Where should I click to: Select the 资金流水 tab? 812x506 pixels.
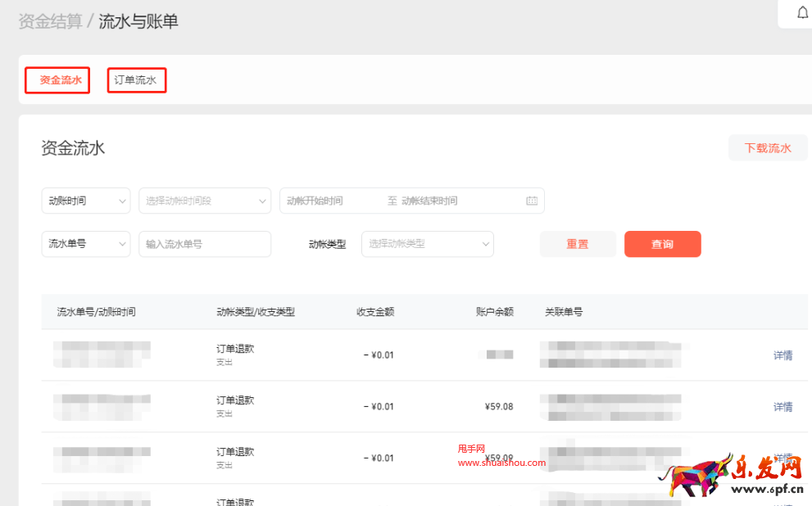[x=57, y=80]
